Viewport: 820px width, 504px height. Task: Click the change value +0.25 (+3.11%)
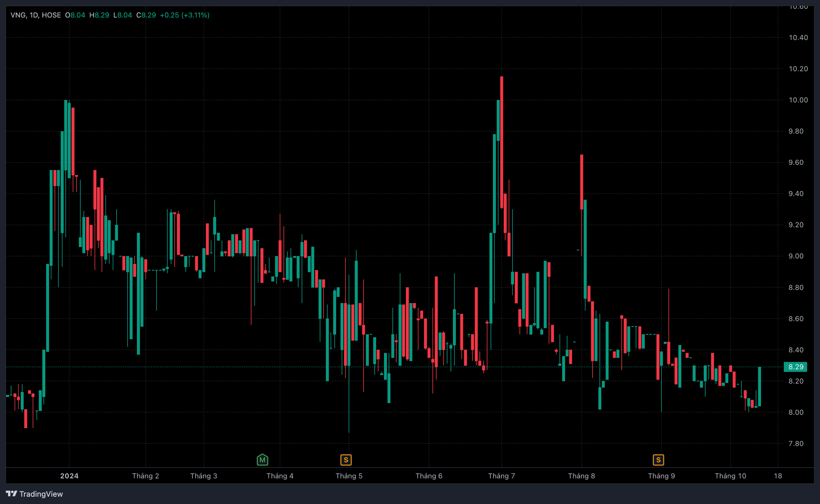point(185,15)
